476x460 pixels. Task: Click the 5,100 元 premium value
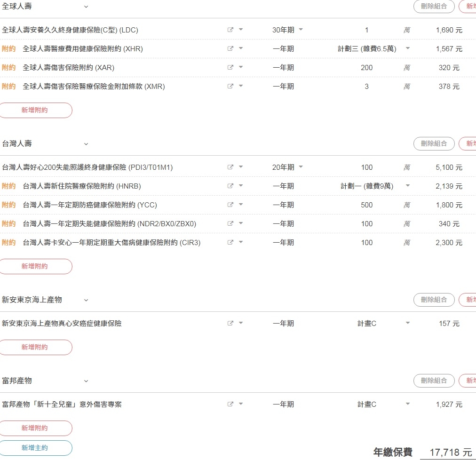[449, 167]
